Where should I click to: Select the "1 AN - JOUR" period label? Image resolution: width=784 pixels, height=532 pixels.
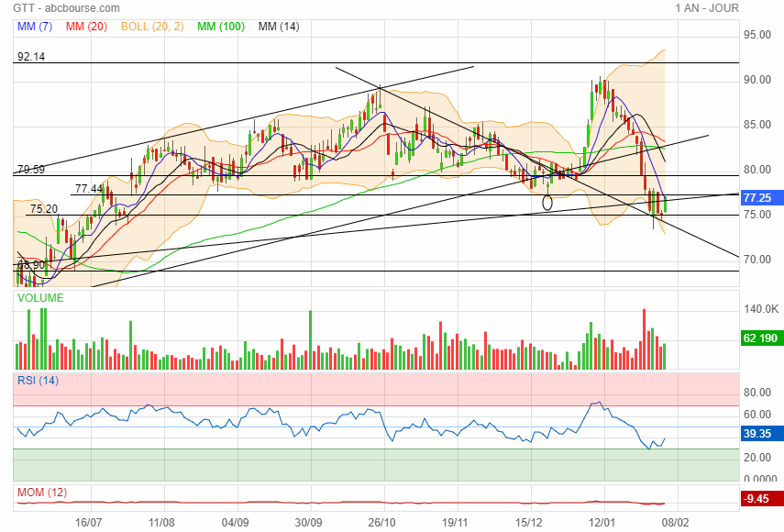point(706,8)
